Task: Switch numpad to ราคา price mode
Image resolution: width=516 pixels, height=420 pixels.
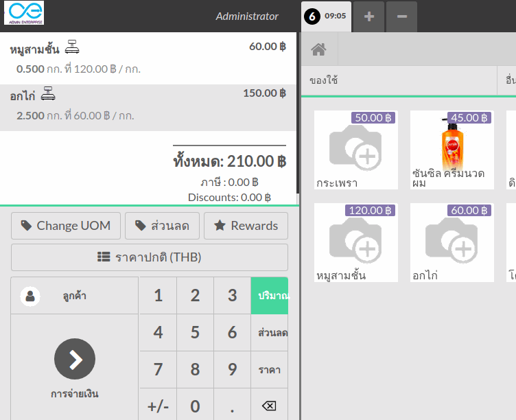Action: click(x=270, y=370)
